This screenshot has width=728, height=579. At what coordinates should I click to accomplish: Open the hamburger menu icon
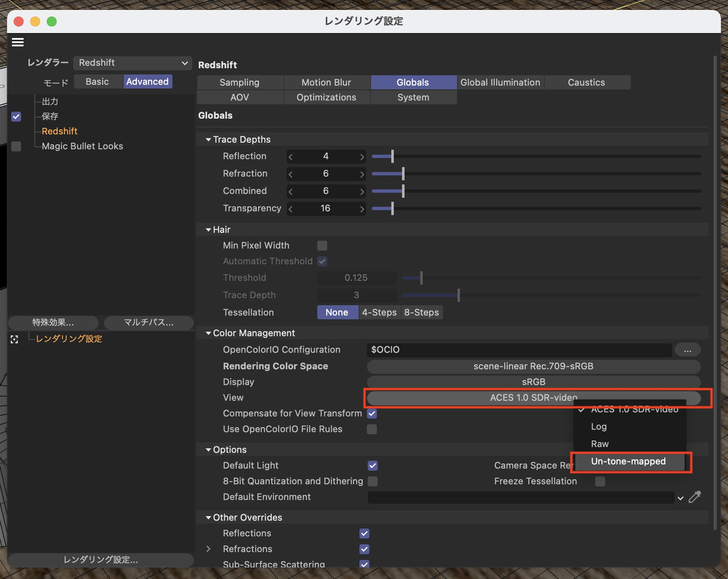(x=18, y=42)
